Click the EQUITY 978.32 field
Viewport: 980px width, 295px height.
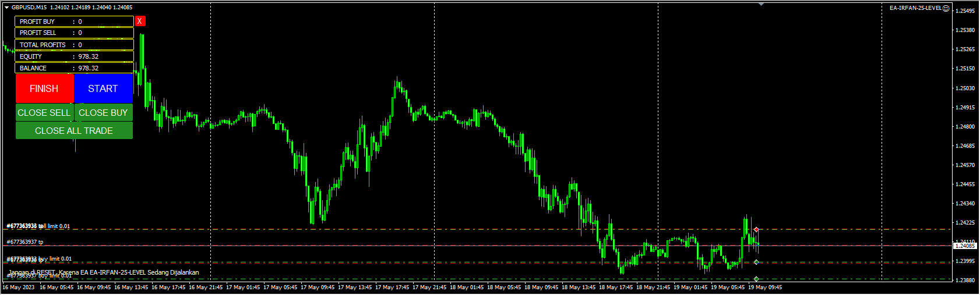click(74, 56)
